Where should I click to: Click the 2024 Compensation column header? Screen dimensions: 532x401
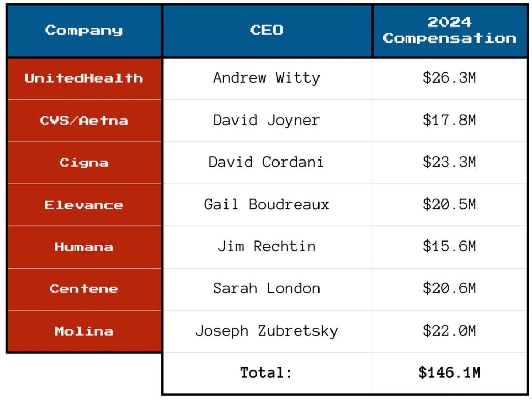449,30
